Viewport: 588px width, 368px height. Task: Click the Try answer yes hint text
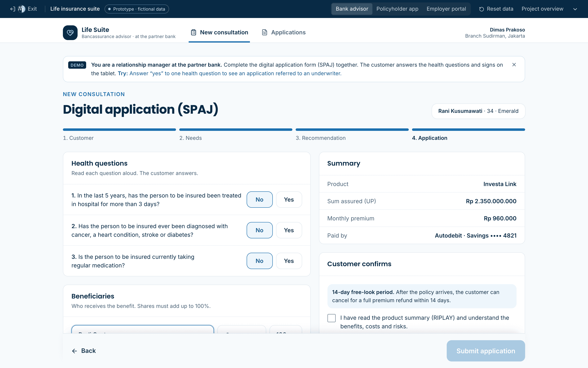[230, 74]
